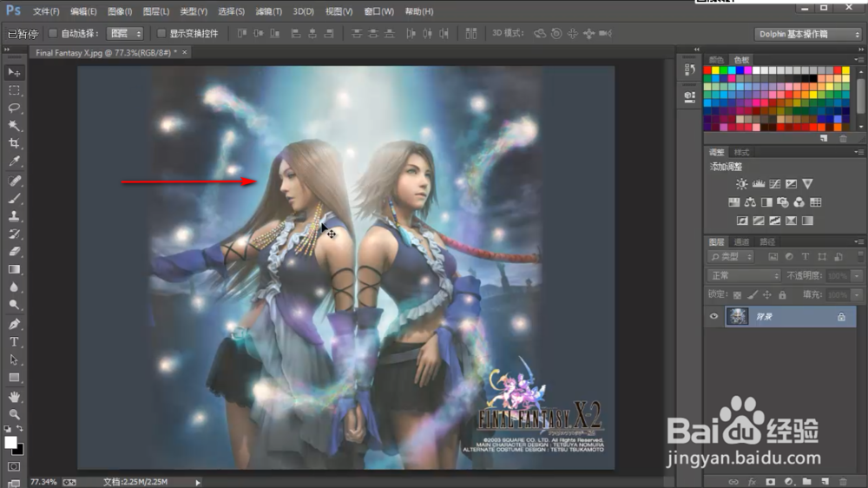Image resolution: width=868 pixels, height=488 pixels.
Task: Add a Channel Mixer adjustment
Action: point(799,202)
